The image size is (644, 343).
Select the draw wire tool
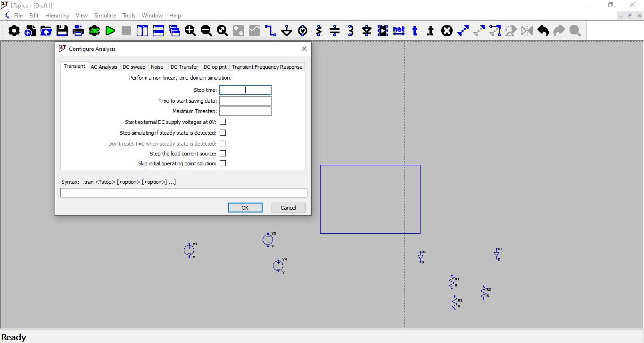pyautogui.click(x=271, y=31)
